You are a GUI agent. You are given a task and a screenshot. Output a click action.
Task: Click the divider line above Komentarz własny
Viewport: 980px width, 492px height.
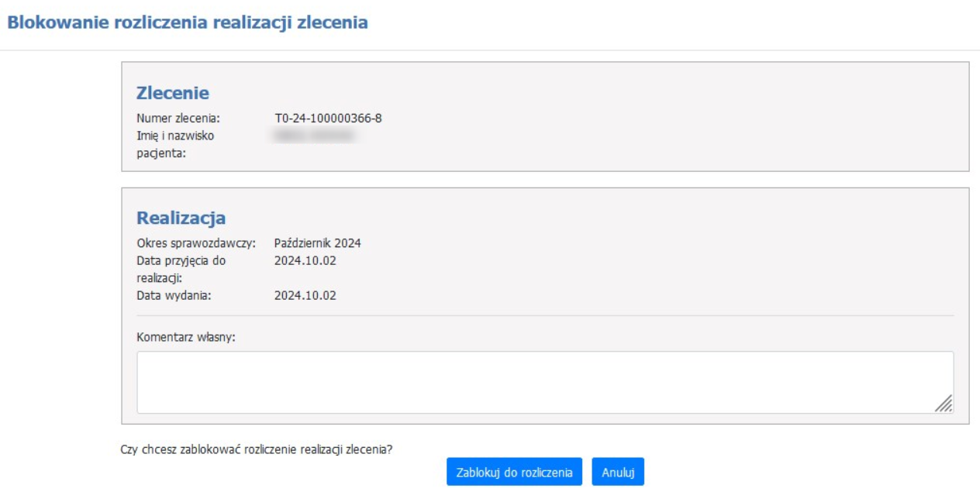(545, 315)
